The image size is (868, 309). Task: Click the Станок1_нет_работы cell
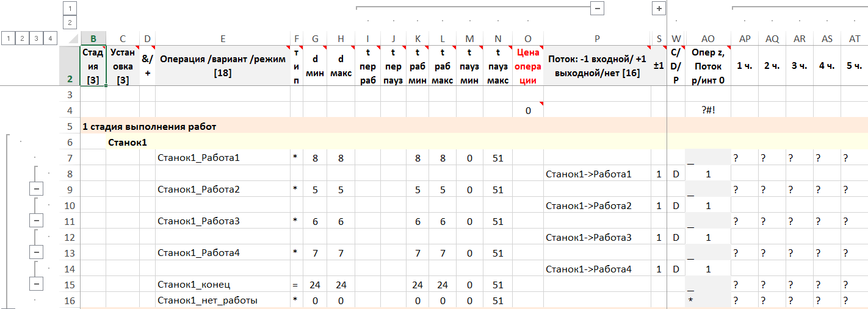point(207,300)
